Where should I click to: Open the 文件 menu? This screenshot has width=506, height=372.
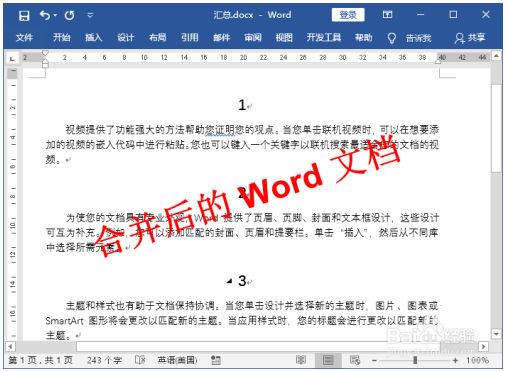tap(24, 37)
